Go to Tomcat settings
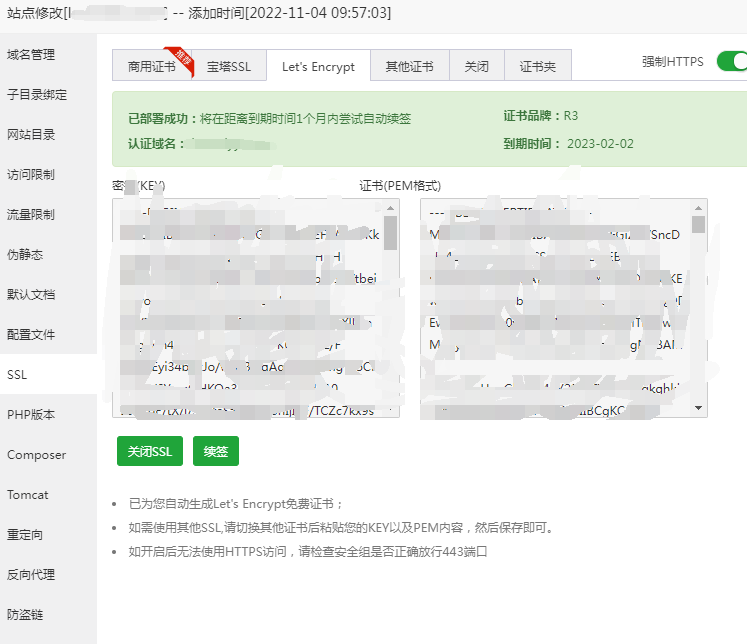The width and height of the screenshot is (747, 644). 28,495
